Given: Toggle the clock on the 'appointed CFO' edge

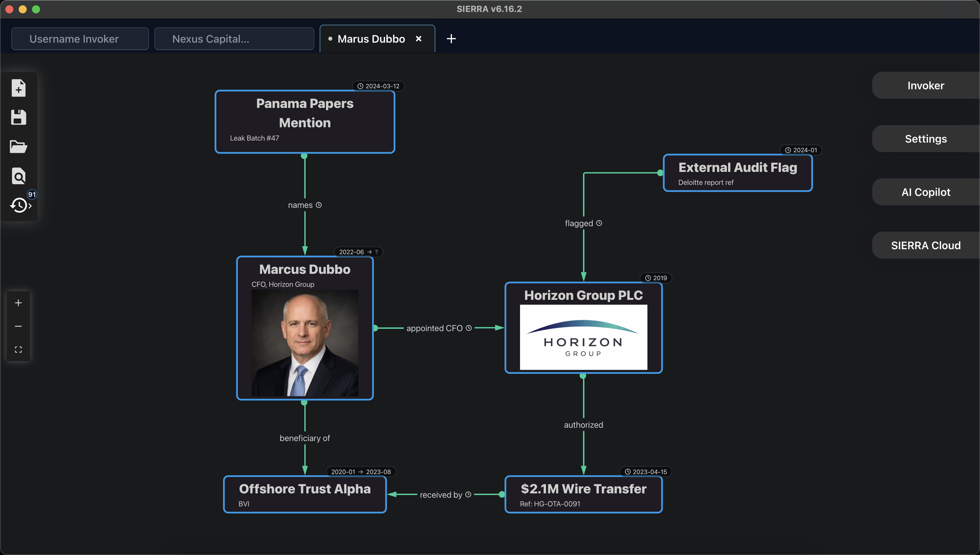Looking at the screenshot, I should 469,327.
